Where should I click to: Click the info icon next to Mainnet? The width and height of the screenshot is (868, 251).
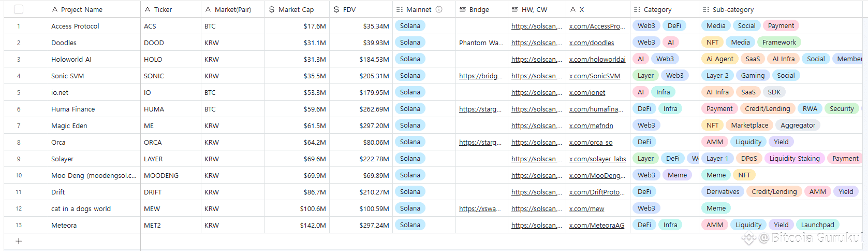(439, 9)
